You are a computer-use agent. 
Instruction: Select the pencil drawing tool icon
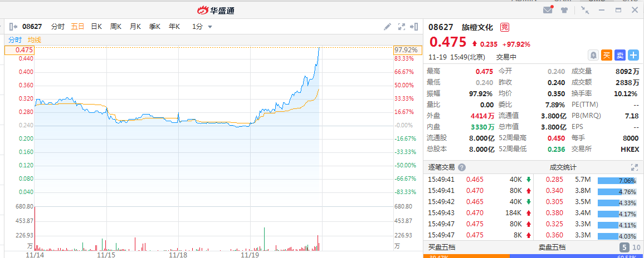(x=387, y=27)
